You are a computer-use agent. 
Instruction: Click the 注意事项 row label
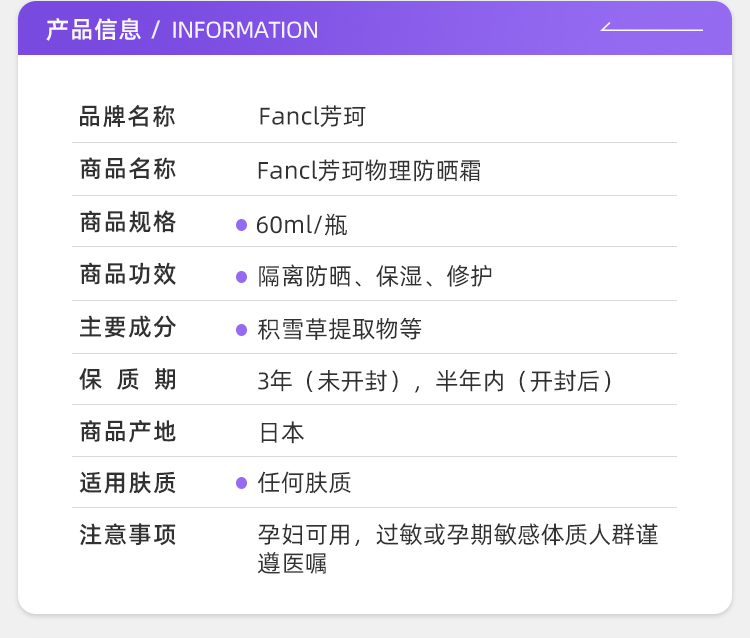click(x=127, y=535)
